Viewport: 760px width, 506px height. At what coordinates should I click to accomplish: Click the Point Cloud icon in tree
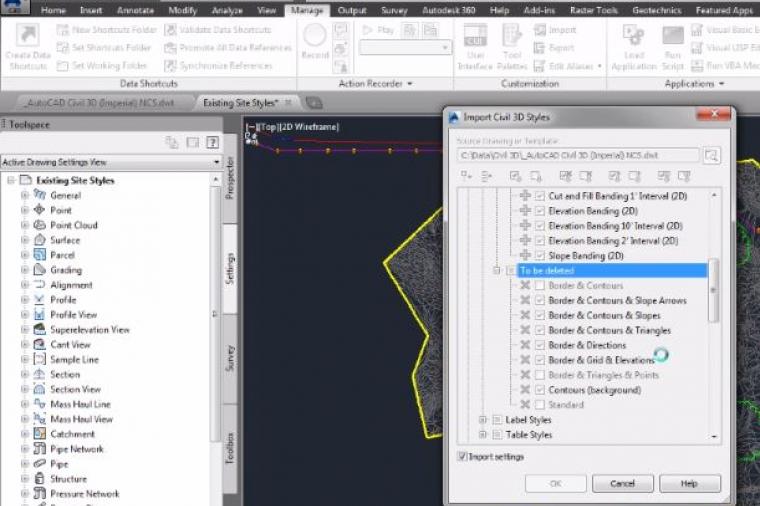click(39, 225)
